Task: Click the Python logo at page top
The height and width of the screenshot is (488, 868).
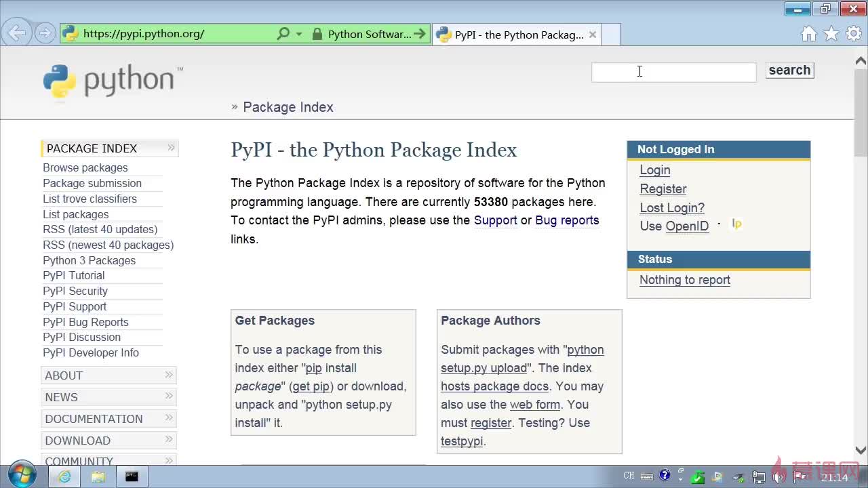Action: click(113, 83)
